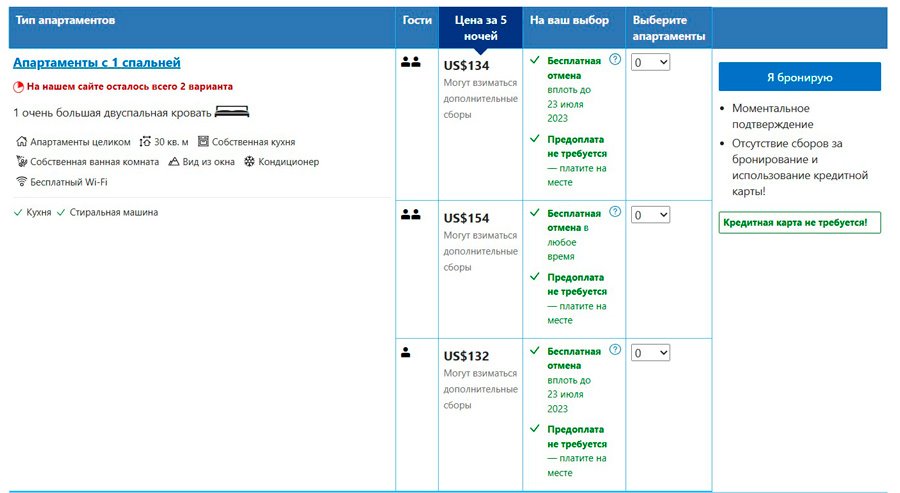900x493 pixels.
Task: Click the red clock scarcity icon
Action: 18,87
